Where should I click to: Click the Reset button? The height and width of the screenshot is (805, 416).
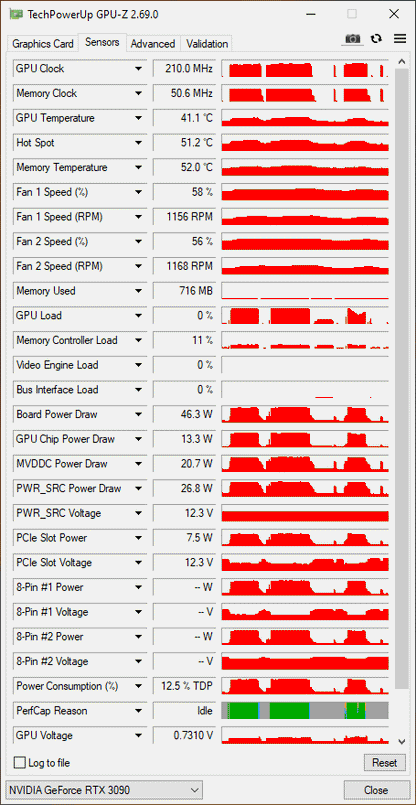click(385, 763)
